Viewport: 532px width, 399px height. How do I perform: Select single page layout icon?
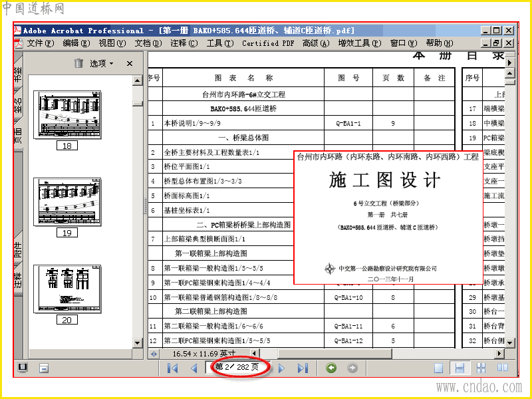click(x=438, y=368)
